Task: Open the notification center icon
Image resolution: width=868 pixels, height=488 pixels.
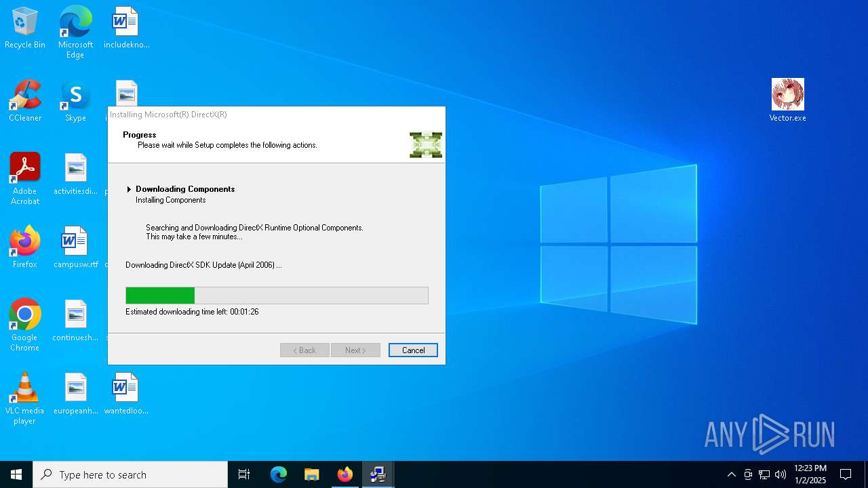Action: click(x=846, y=474)
